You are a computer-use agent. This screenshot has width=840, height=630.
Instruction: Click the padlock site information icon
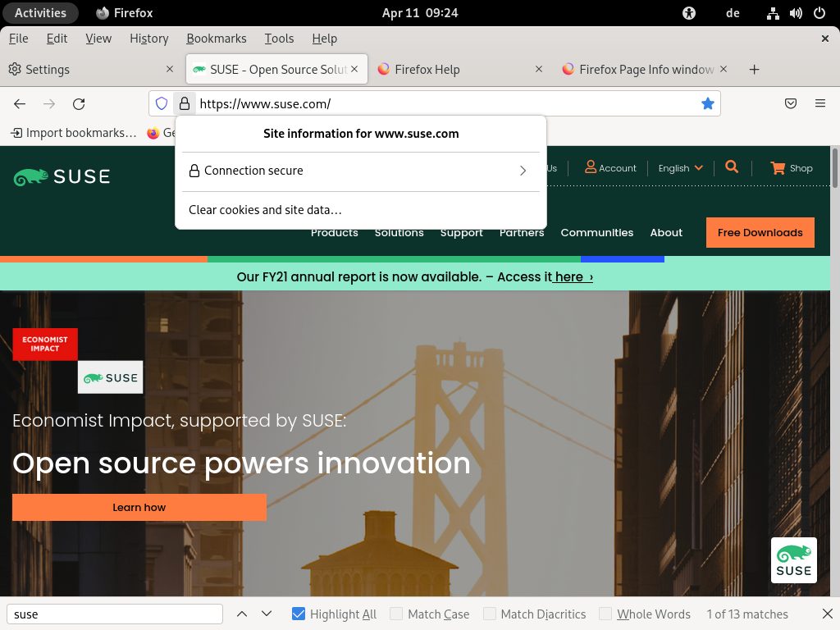coord(184,103)
